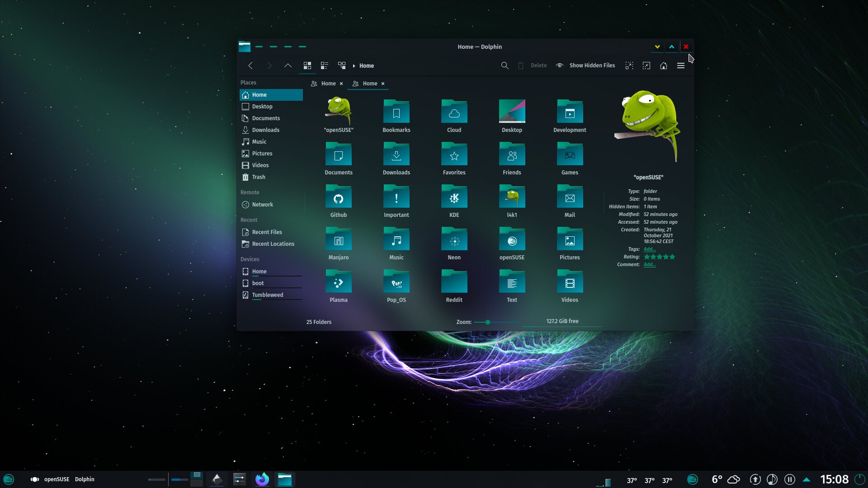Viewport: 868px width, 488px height.
Task: Switch to Compact view mode
Action: coord(324,66)
